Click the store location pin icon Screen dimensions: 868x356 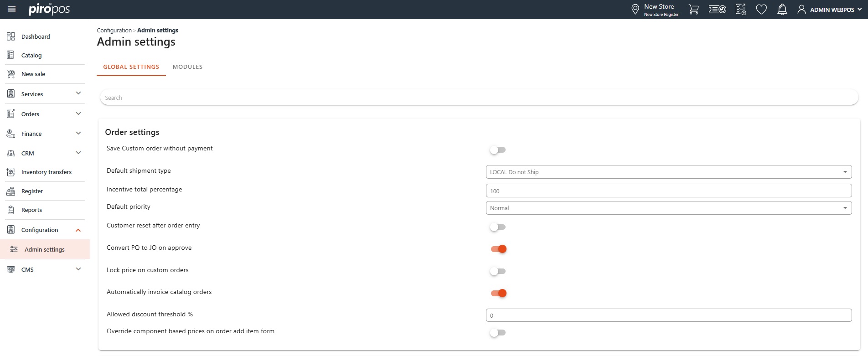pos(635,10)
